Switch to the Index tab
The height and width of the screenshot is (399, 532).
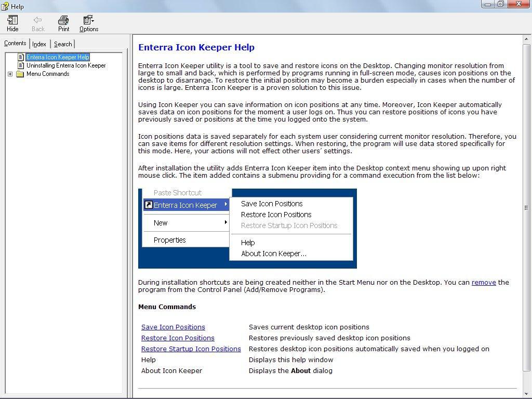39,44
